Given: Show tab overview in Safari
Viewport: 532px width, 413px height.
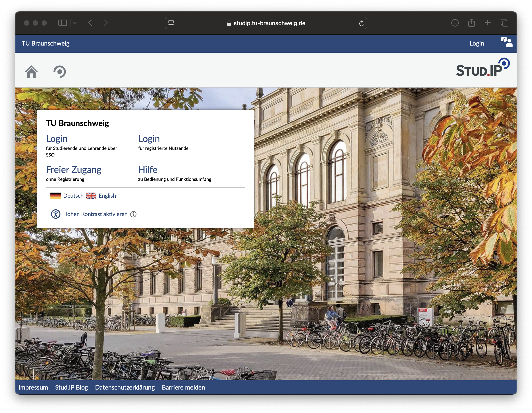Looking at the screenshot, I should coord(504,23).
